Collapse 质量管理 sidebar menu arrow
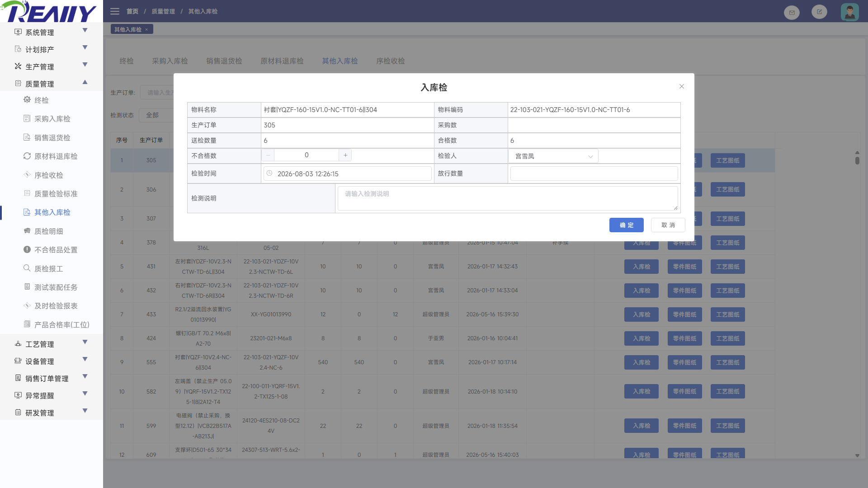Viewport: 868px width, 488px height. [85, 82]
